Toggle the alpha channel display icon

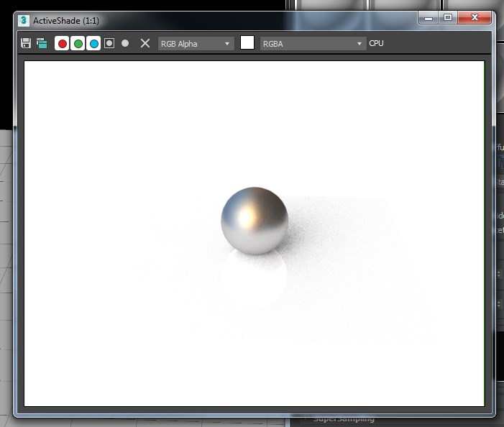[109, 43]
